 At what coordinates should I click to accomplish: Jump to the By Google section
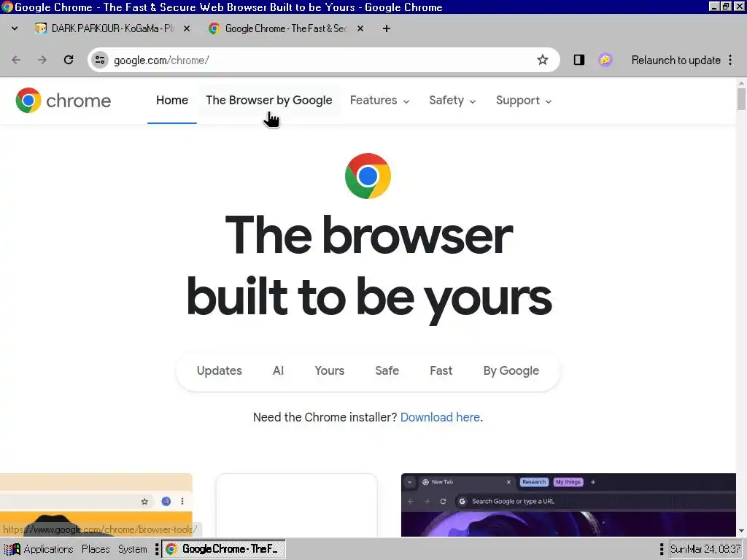tap(511, 371)
